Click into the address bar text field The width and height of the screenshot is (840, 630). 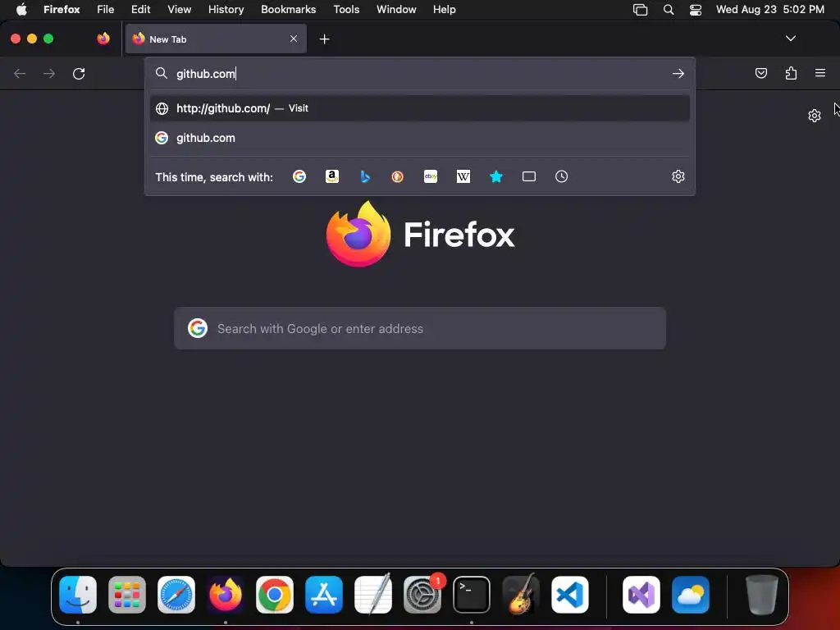click(x=421, y=73)
